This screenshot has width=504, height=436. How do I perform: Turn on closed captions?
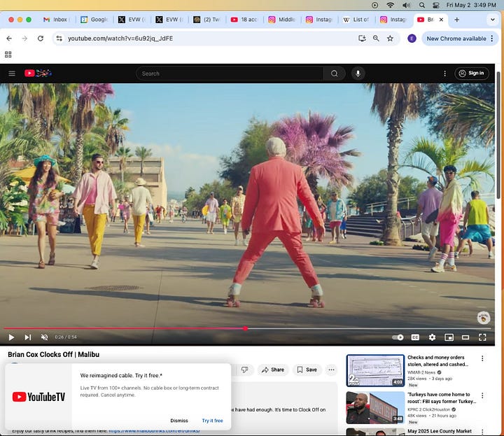pos(415,337)
